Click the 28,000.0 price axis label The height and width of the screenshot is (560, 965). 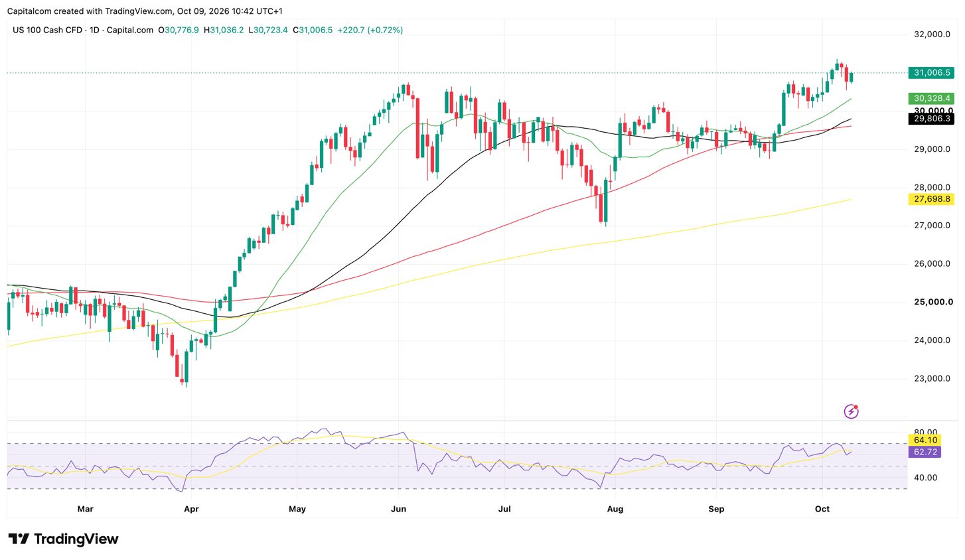click(932, 188)
